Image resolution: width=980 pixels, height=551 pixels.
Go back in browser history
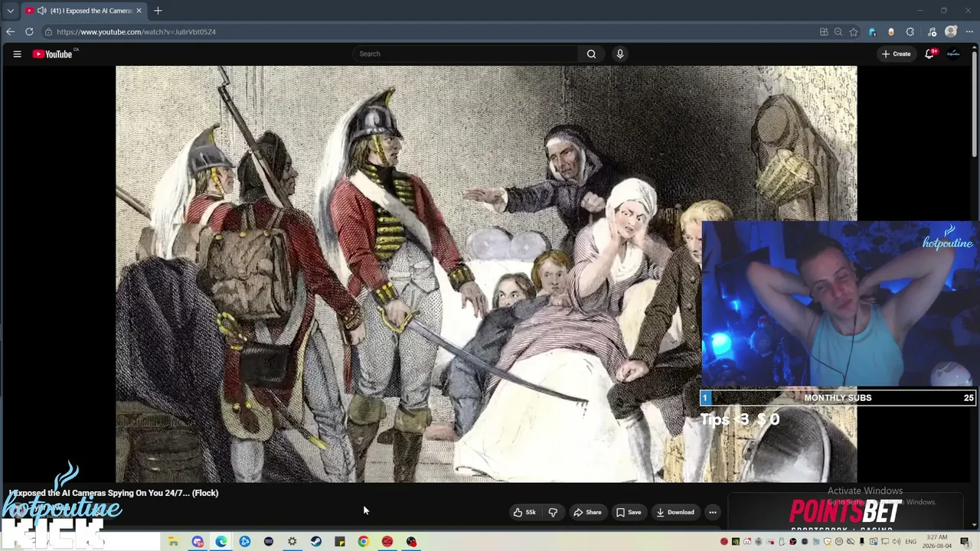click(10, 31)
